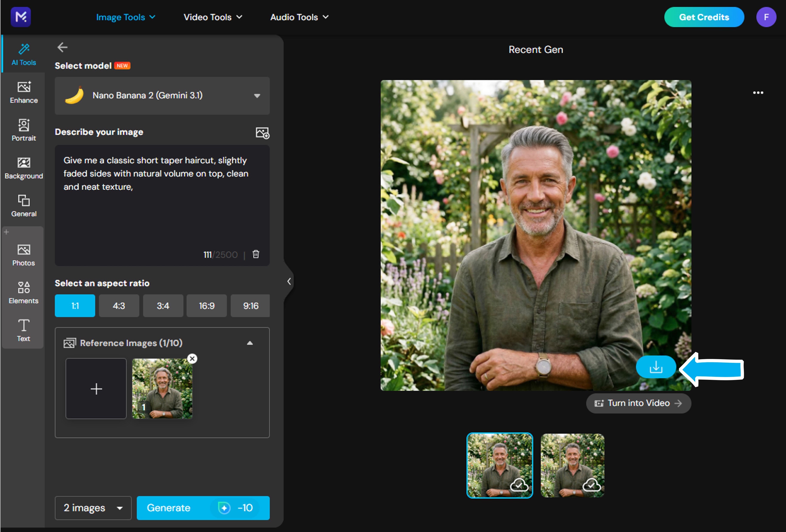This screenshot has height=532, width=786.
Task: Open the Enhance tool in sidebar
Action: click(x=24, y=92)
